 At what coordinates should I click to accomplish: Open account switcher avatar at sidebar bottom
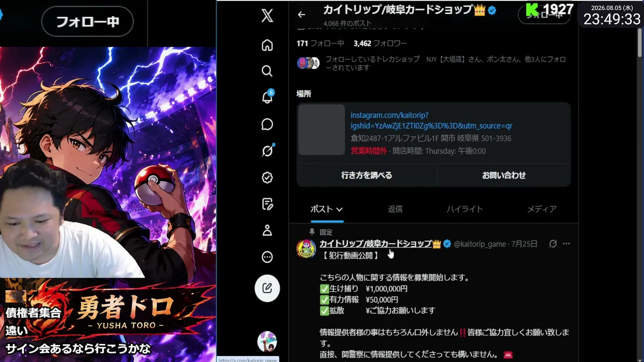click(267, 341)
